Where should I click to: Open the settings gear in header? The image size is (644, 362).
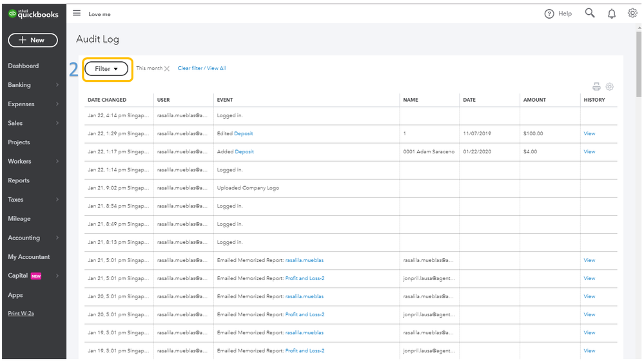click(x=632, y=13)
